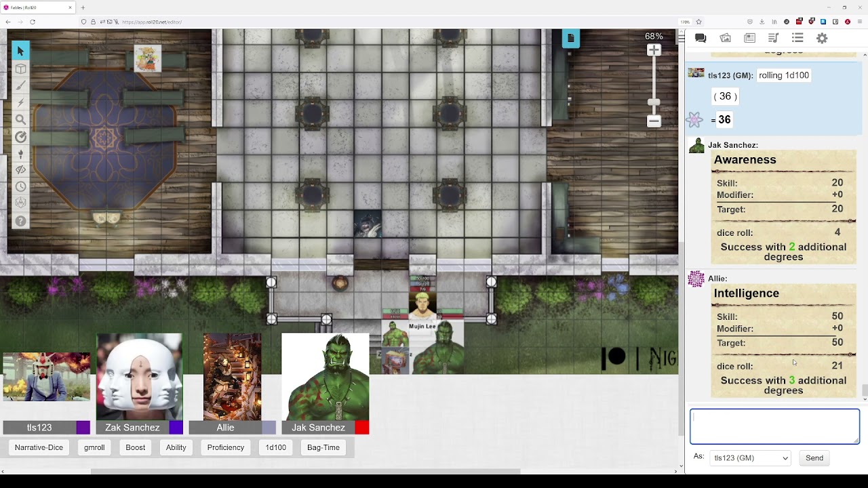Screen dimensions: 868x488
Task: Select the flower token in the blue room
Action: [x=148, y=58]
